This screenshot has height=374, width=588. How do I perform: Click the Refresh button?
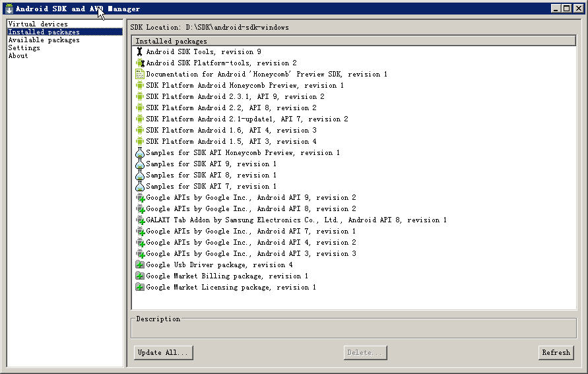pyautogui.click(x=556, y=352)
